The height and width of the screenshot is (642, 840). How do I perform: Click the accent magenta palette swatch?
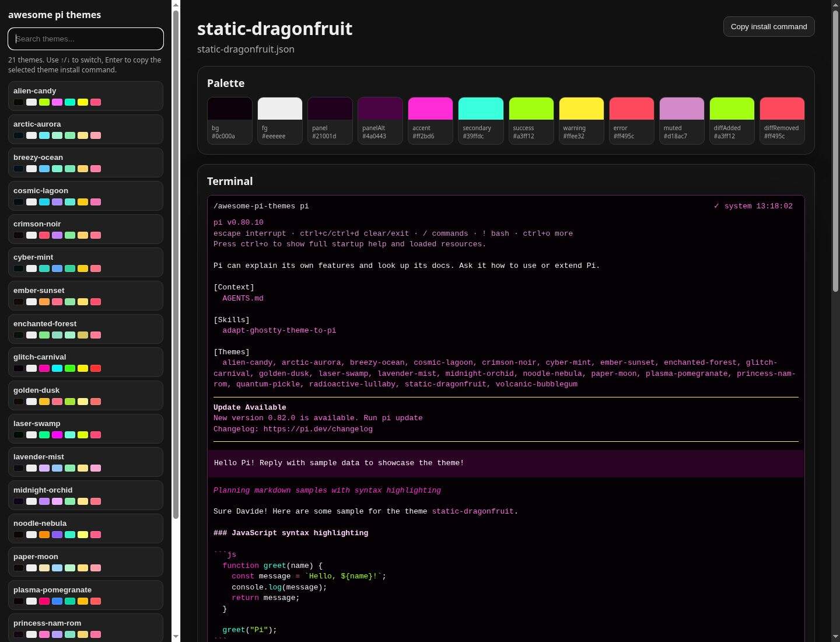[430, 121]
